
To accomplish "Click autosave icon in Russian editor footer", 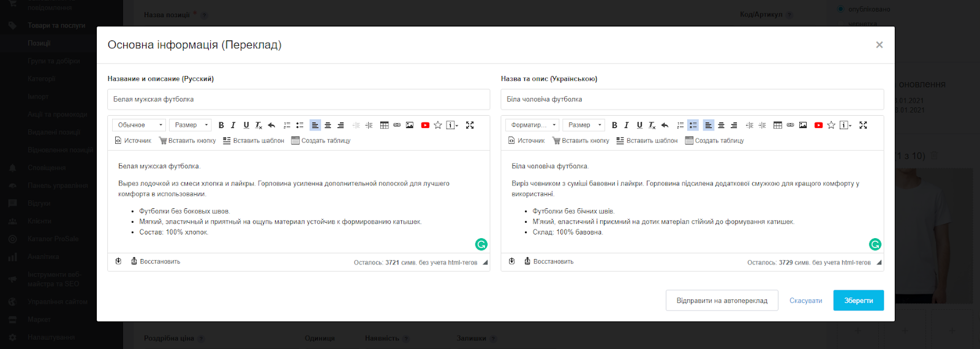I will point(119,261).
